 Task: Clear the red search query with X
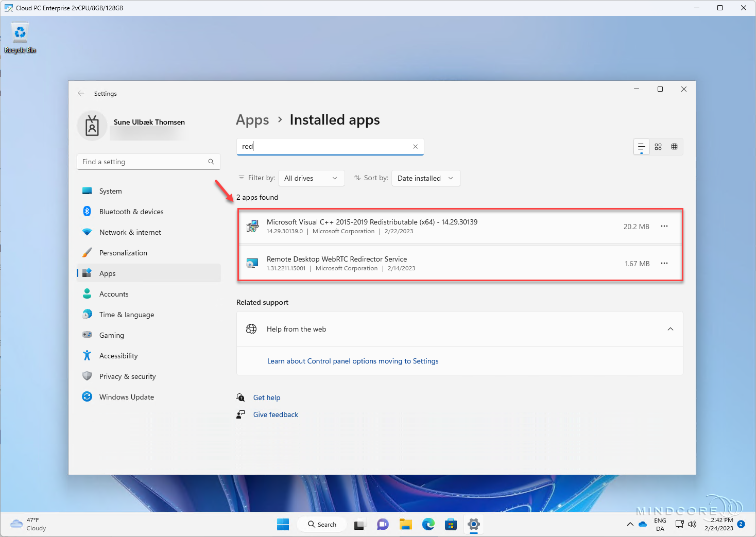click(415, 146)
